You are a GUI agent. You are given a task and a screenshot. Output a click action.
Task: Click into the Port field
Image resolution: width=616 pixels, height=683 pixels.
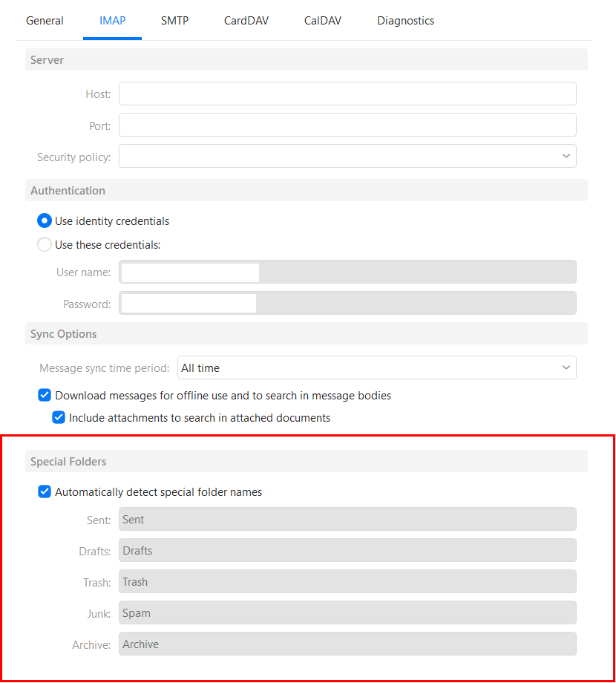(x=347, y=125)
